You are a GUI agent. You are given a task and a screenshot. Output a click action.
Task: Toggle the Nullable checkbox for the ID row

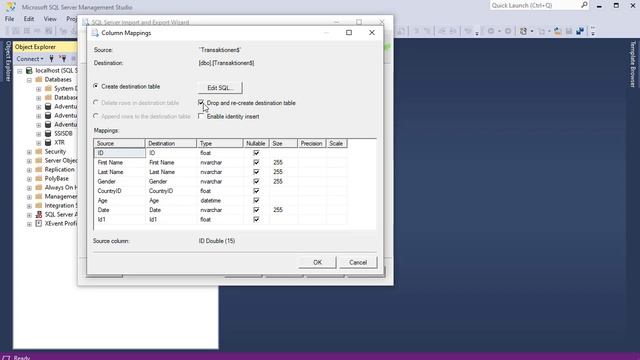(256, 153)
